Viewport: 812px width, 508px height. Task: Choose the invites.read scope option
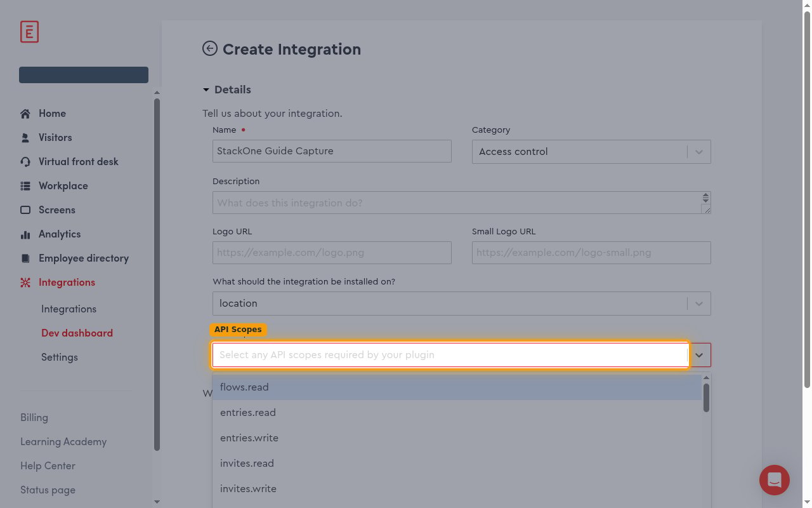click(x=457, y=464)
